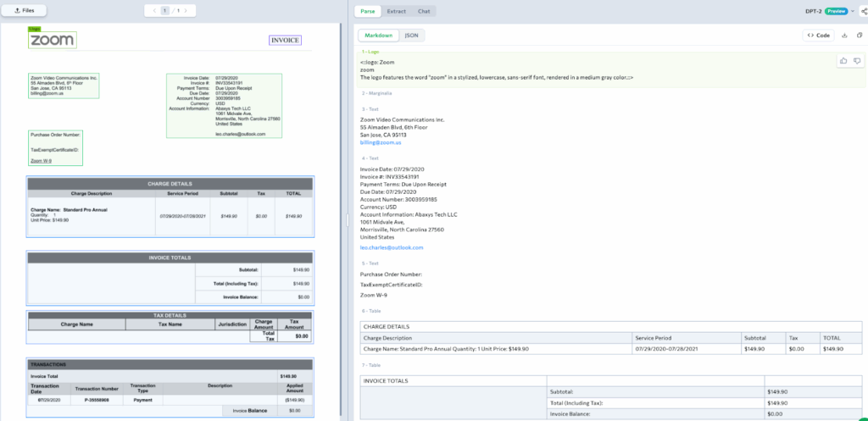Give thumbs down to Logo chunk
Screen dimensions: 868x421
[x=856, y=61]
